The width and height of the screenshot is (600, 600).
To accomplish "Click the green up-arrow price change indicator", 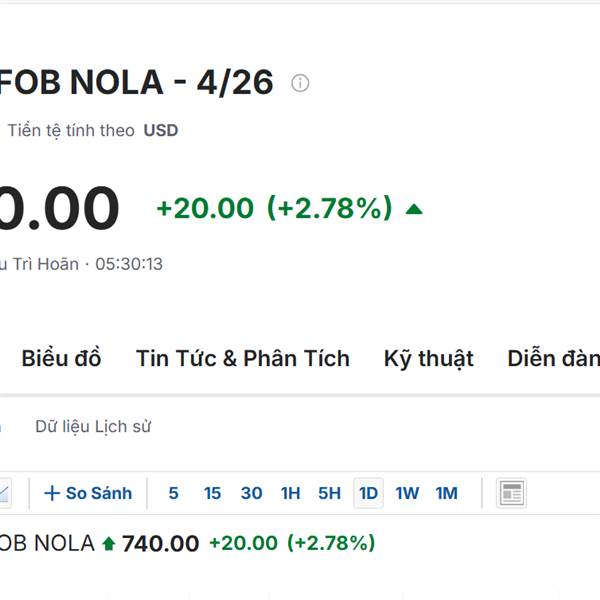I will (414, 209).
